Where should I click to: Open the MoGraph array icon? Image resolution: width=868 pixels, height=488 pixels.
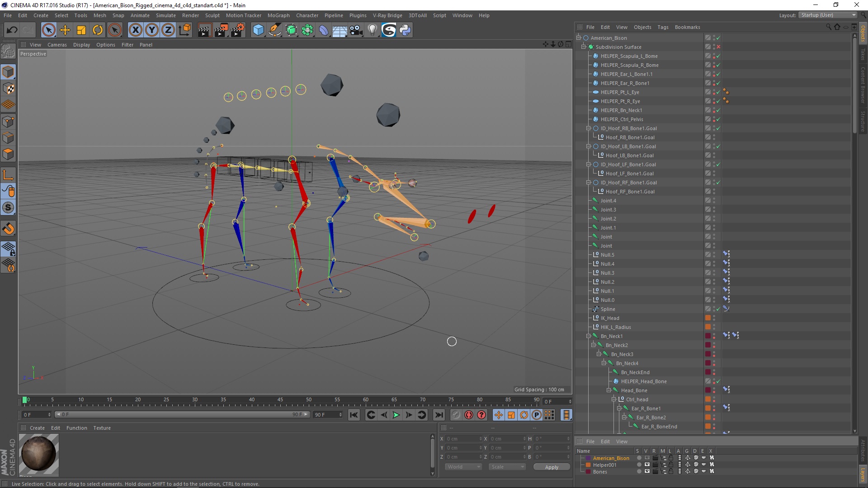coord(307,30)
